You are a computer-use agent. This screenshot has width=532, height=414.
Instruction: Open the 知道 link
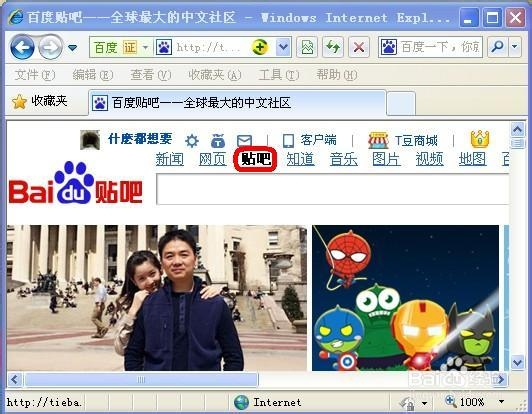coord(301,159)
